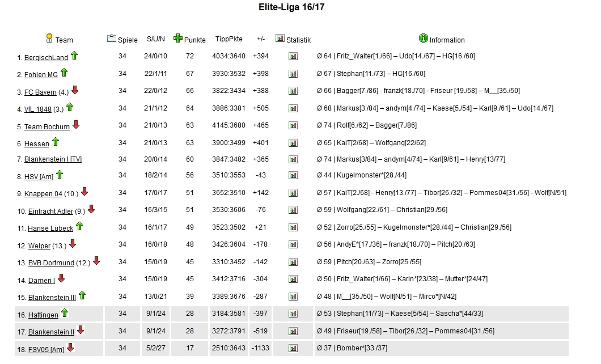Open the BergischLand team link
The image size is (601, 364).
[x=46, y=58]
